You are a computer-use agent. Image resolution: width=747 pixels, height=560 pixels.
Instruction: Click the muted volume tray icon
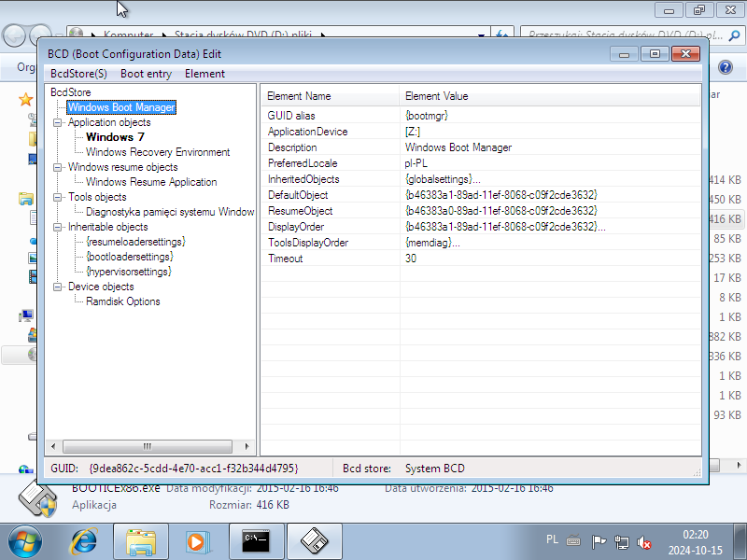[644, 542]
